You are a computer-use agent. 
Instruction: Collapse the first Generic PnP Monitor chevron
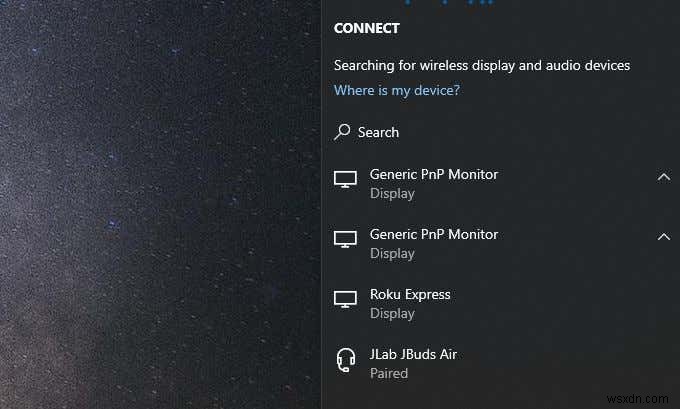664,177
